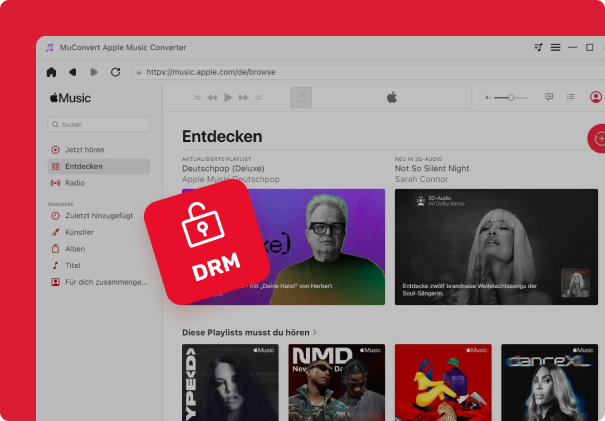Image resolution: width=605 pixels, height=421 pixels.
Task: Open the Sarah Connor 3D-Audio banner
Action: pyautogui.click(x=496, y=247)
